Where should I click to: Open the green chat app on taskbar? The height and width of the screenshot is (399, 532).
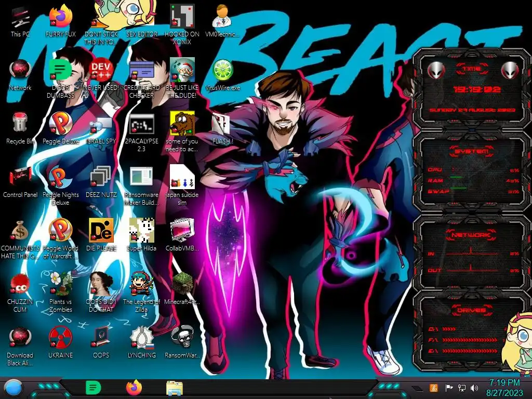coord(94,388)
